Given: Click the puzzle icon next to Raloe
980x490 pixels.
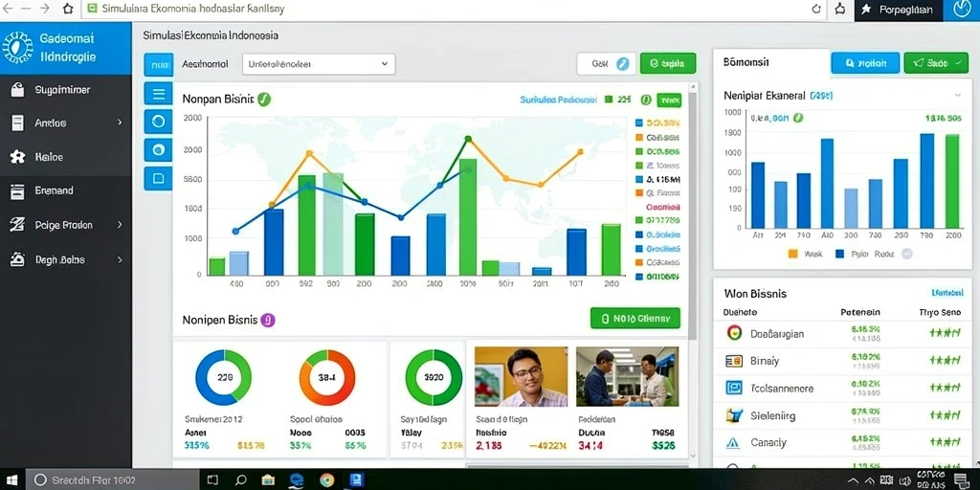Looking at the screenshot, I should 17,157.
